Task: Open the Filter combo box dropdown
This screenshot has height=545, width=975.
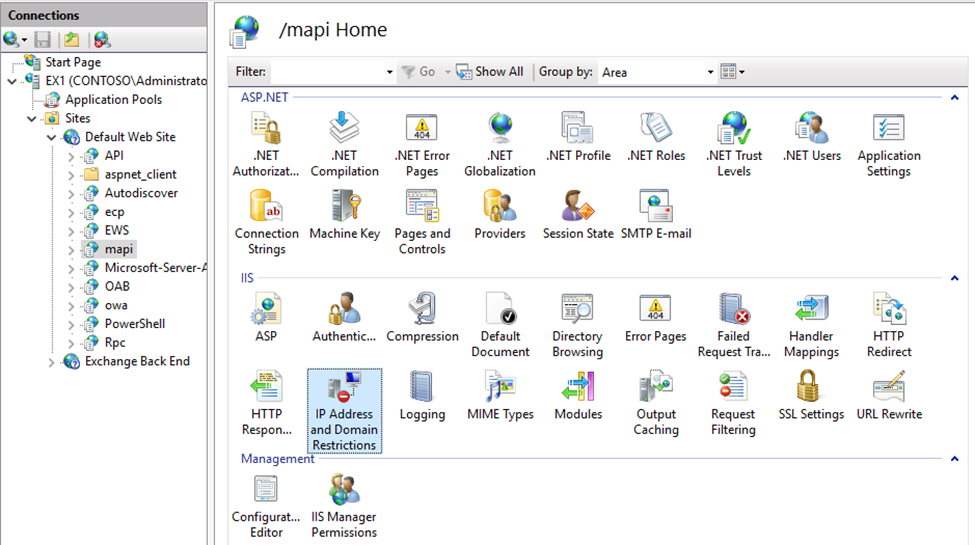Action: pos(389,72)
